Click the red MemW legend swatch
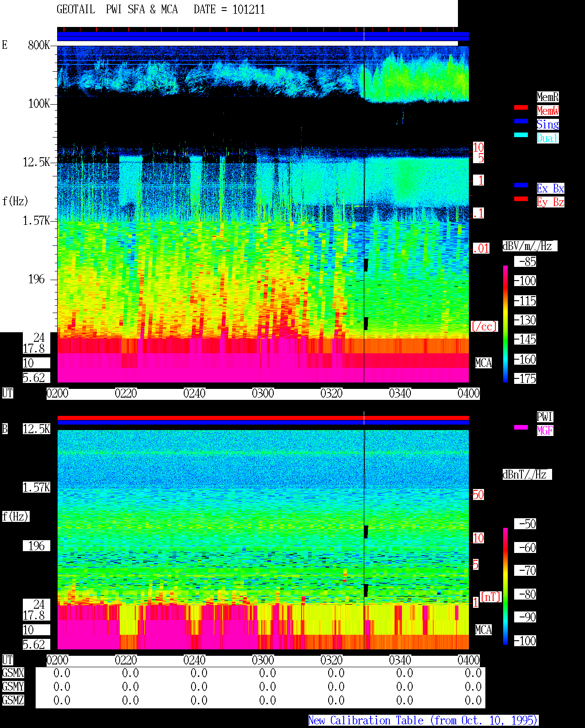 pyautogui.click(x=521, y=107)
